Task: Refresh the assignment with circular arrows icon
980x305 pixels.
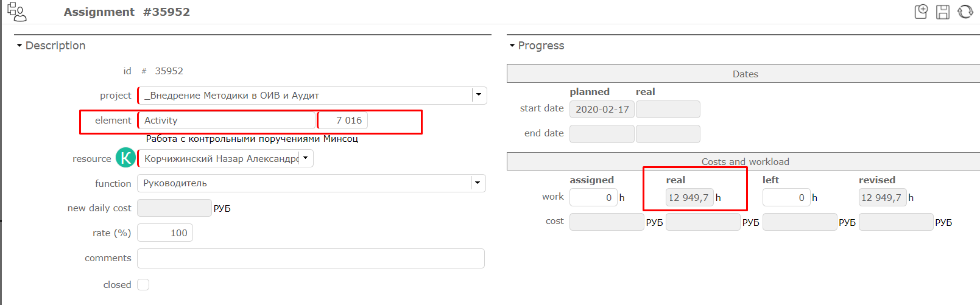Action: [965, 12]
